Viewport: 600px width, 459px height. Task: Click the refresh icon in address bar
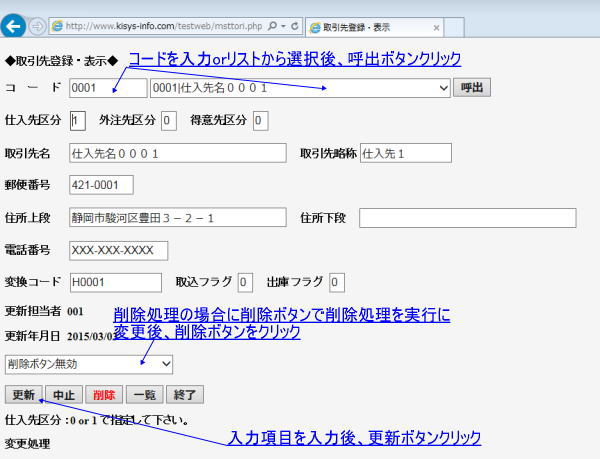pos(296,25)
